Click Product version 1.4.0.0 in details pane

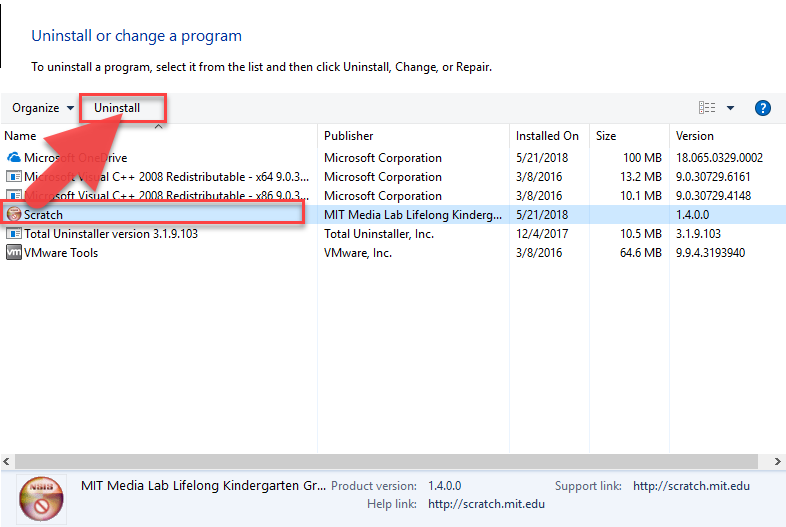tap(444, 486)
